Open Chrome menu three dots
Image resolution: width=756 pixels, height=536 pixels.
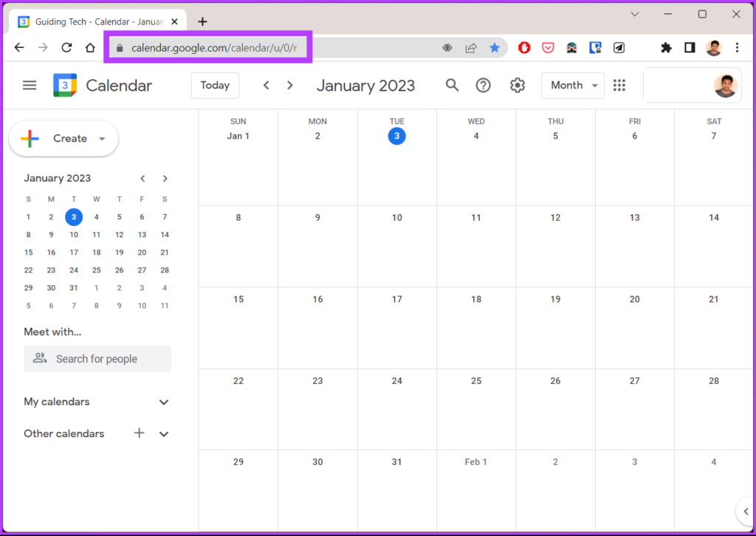coord(737,47)
